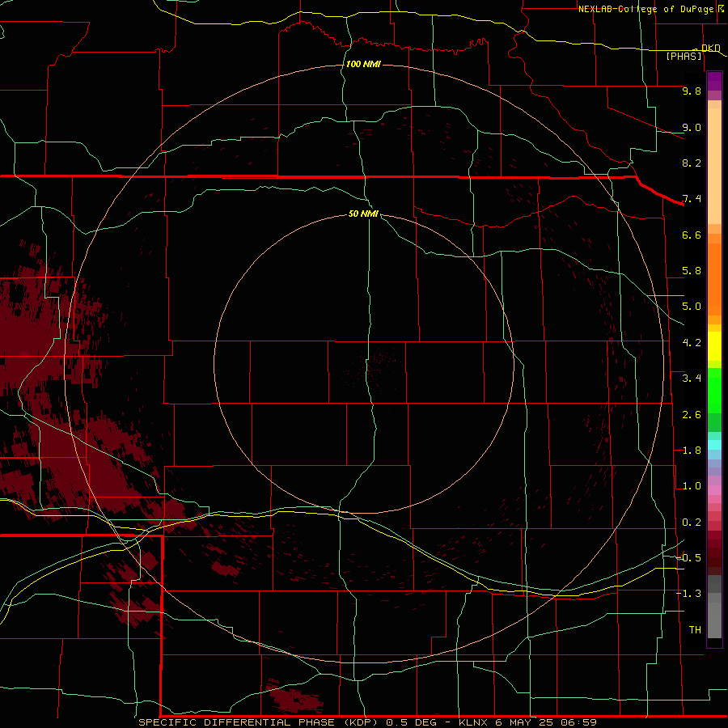Viewport: 728px width, 728px height.
Task: Click the 5.8 scale value
Action: pos(692,271)
